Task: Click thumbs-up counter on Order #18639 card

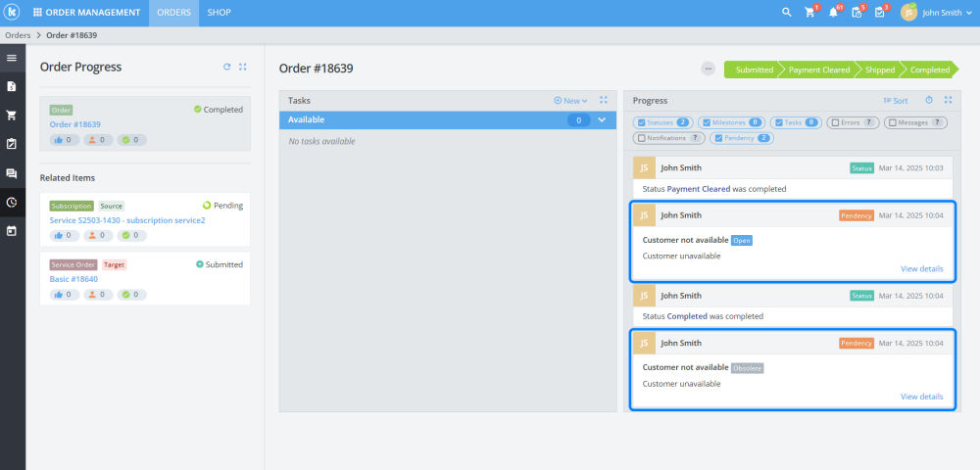Action: [x=65, y=140]
